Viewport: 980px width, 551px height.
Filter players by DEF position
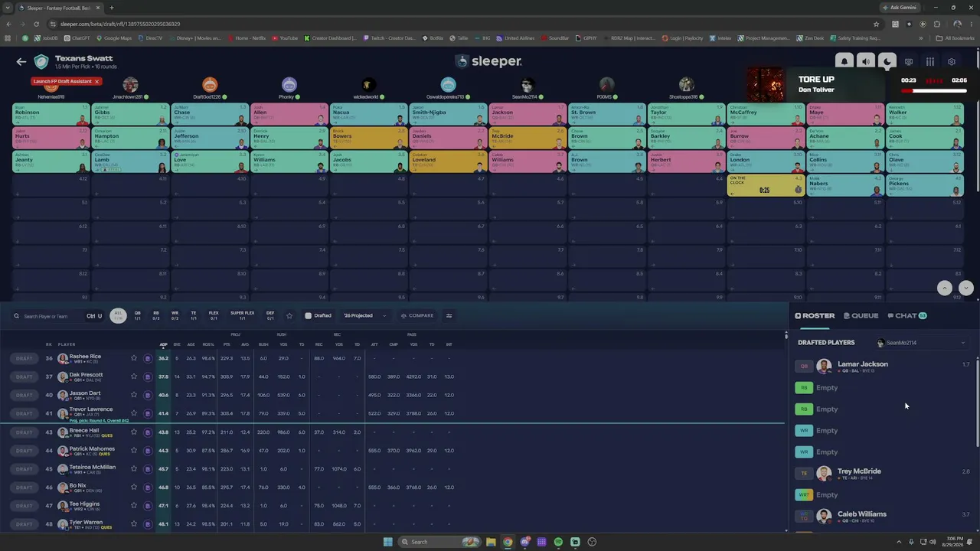pyautogui.click(x=270, y=315)
